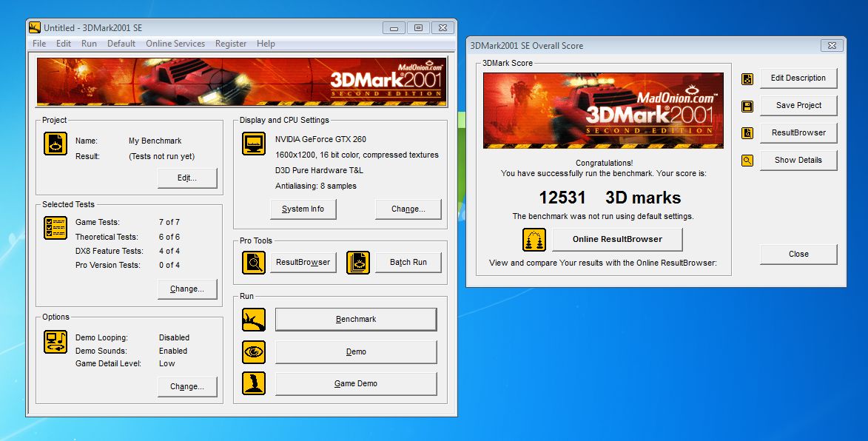868x441 pixels.
Task: Click the Game Demo joystick icon
Action: point(254,383)
